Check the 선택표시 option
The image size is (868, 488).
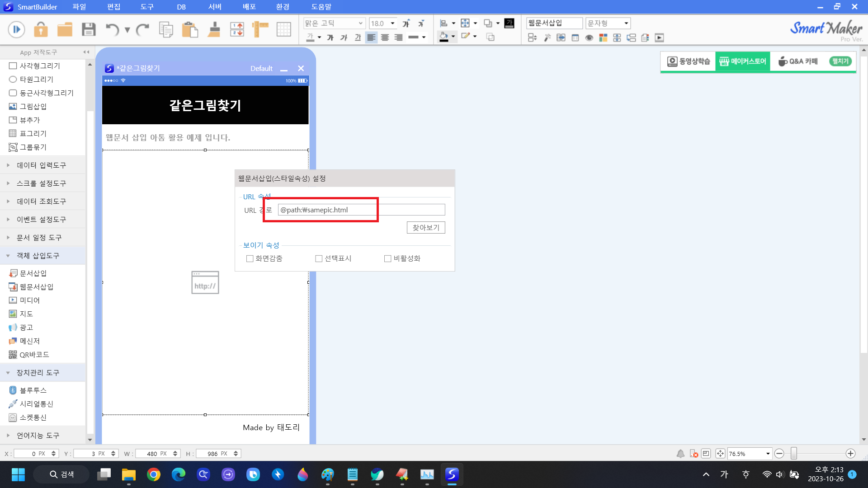(x=319, y=258)
